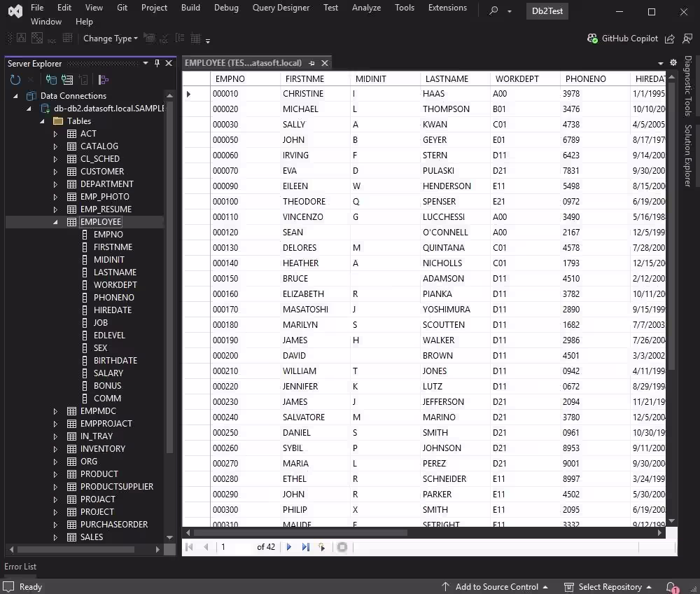This screenshot has width=700, height=594.
Task: Click Select Repository in status bar
Action: 608,587
